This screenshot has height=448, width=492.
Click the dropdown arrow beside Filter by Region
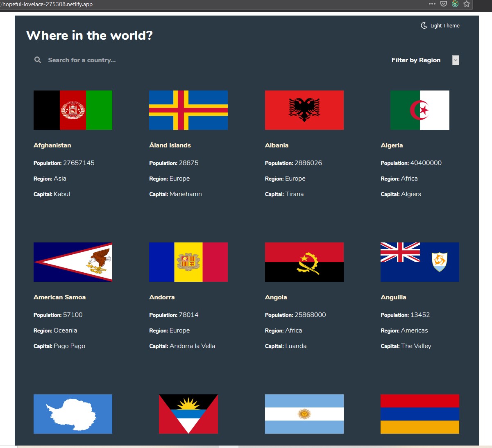tap(455, 60)
